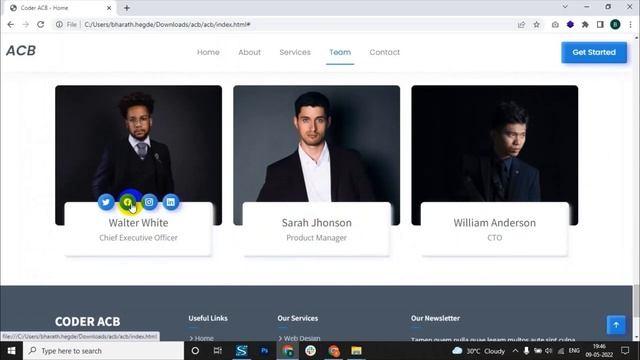Screen dimensions: 640x360
Task: Open a new browser tab
Action: click(x=127, y=8)
